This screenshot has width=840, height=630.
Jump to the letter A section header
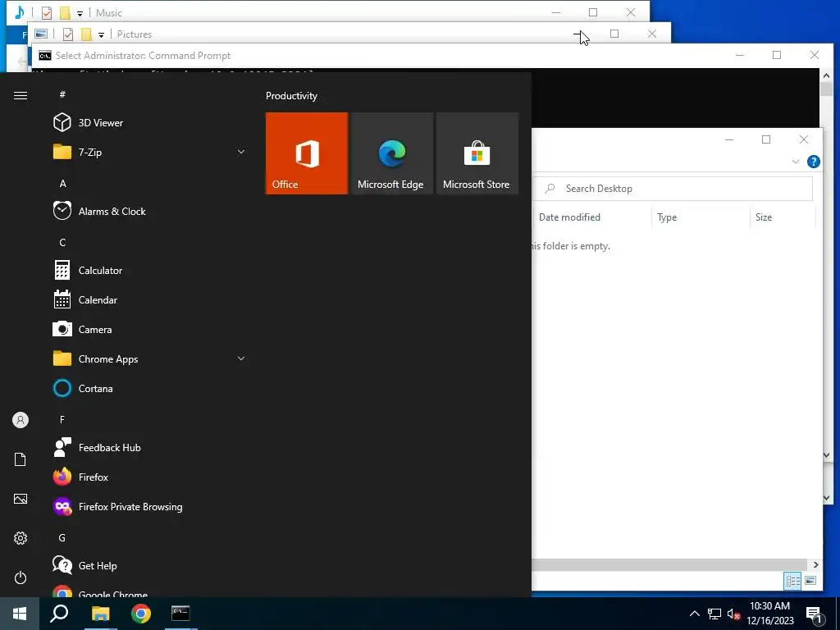(x=62, y=184)
